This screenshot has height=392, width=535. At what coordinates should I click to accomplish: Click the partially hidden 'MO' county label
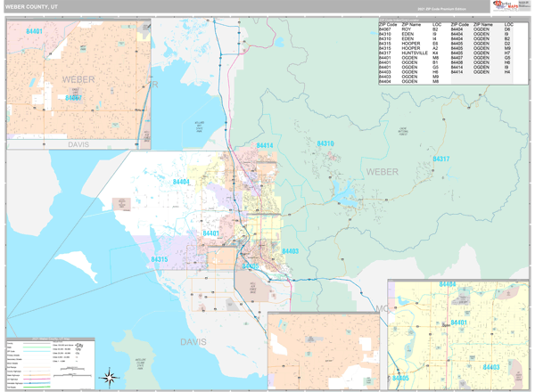[382, 308]
